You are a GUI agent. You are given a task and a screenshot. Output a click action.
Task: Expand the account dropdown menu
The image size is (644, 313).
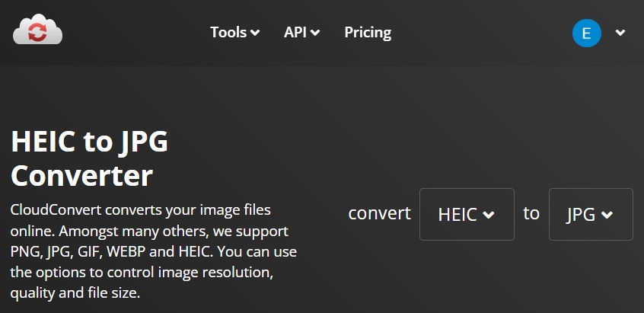[599, 33]
